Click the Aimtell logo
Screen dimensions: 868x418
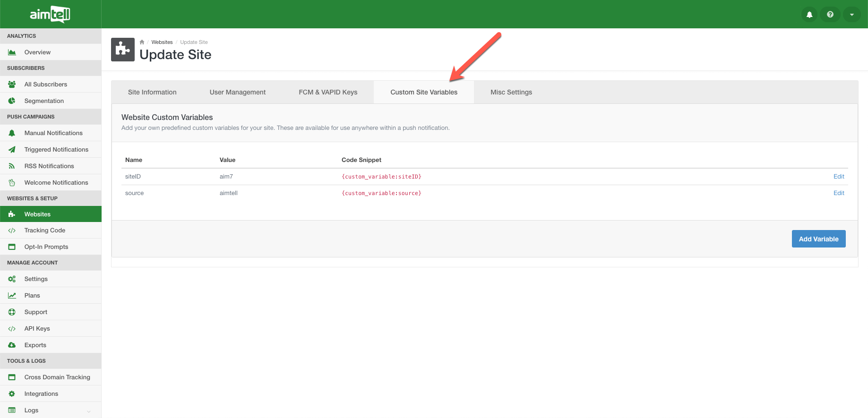point(50,14)
